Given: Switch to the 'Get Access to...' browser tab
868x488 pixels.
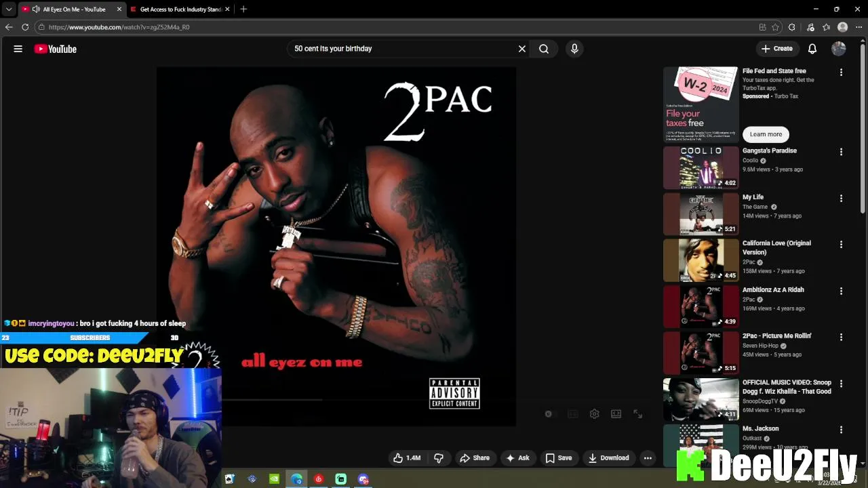Looking at the screenshot, I should (x=181, y=9).
